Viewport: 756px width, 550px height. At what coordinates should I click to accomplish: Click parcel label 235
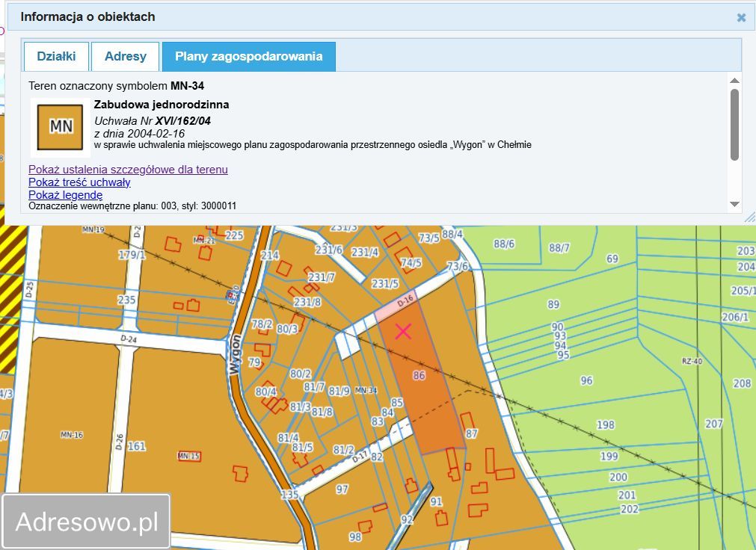(126, 300)
